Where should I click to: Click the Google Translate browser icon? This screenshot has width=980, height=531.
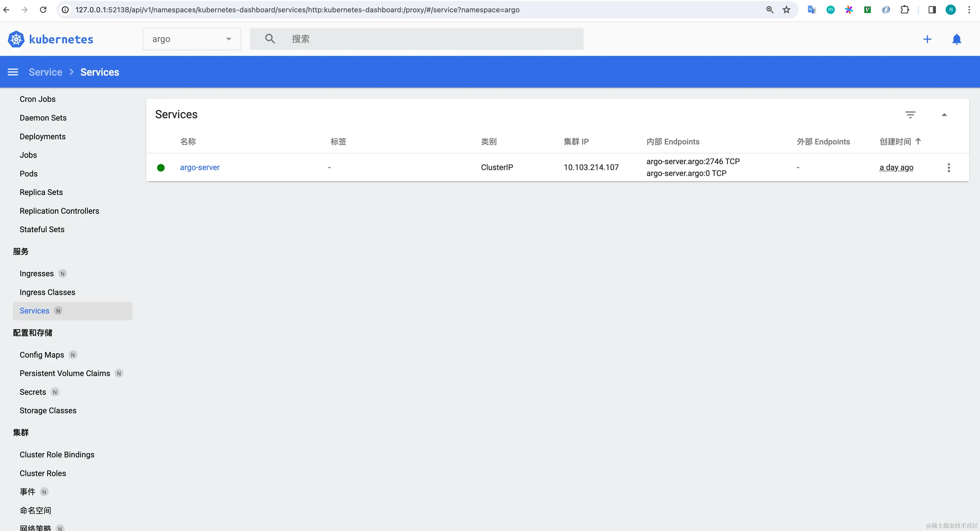click(x=811, y=9)
